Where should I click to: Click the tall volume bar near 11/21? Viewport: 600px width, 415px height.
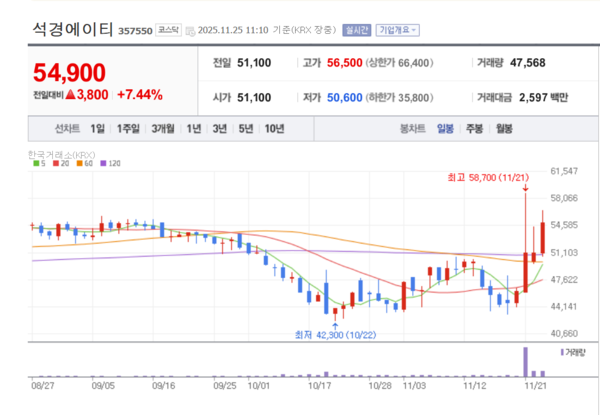tap(524, 361)
